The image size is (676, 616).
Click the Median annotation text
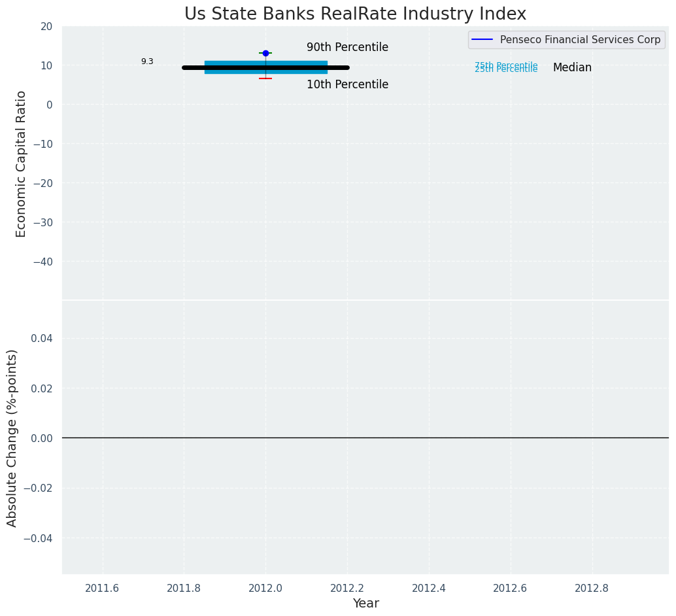(x=572, y=68)
